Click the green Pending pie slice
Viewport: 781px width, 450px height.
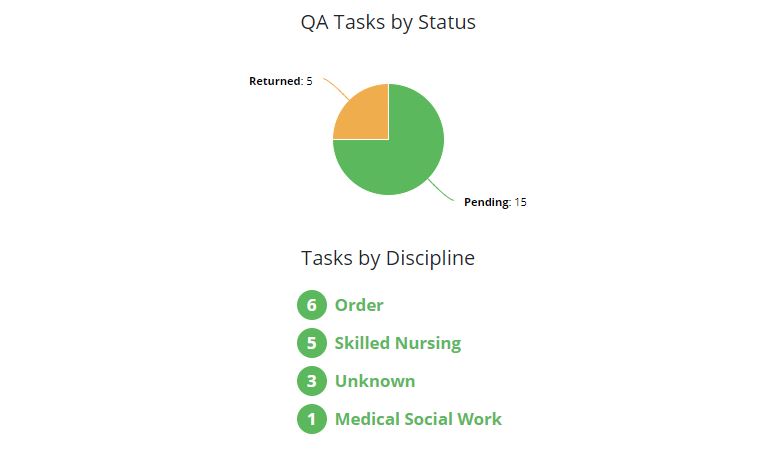[400, 160]
